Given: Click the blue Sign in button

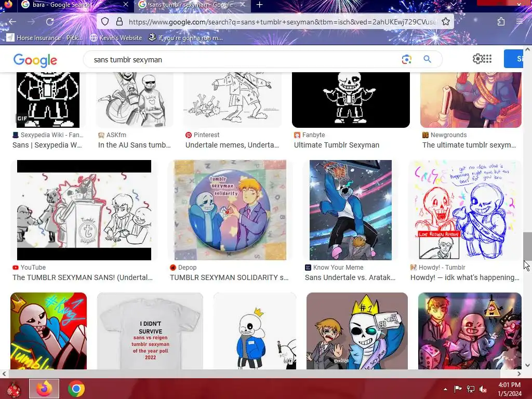Looking at the screenshot, I should (x=514, y=59).
